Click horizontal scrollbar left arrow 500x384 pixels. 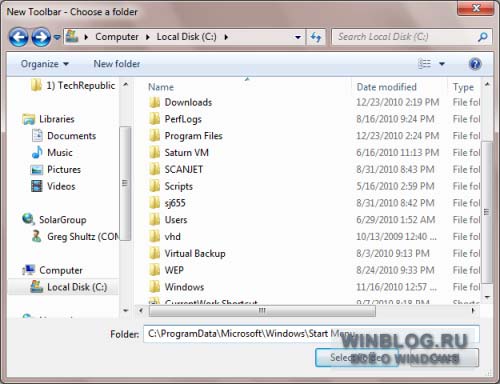click(141, 311)
